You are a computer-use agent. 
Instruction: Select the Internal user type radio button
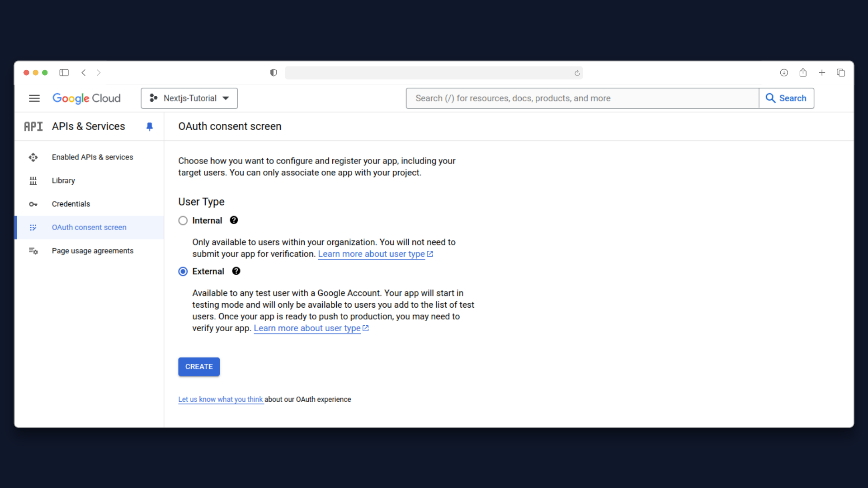[183, 221]
